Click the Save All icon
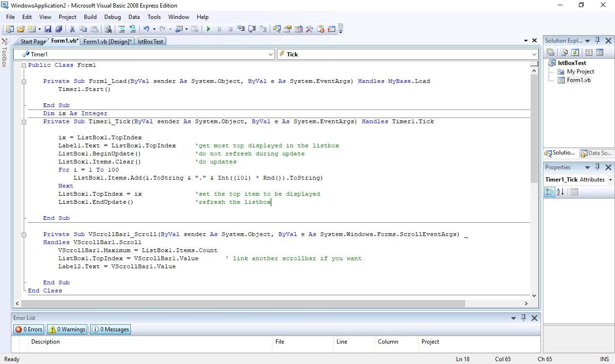The width and height of the screenshot is (615, 364). [x=59, y=29]
